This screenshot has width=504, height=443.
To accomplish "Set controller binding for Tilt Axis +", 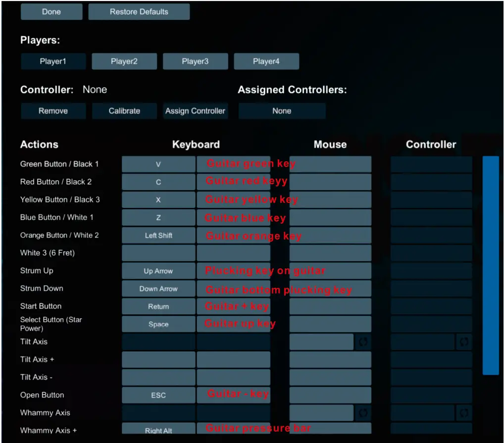I will tap(431, 360).
